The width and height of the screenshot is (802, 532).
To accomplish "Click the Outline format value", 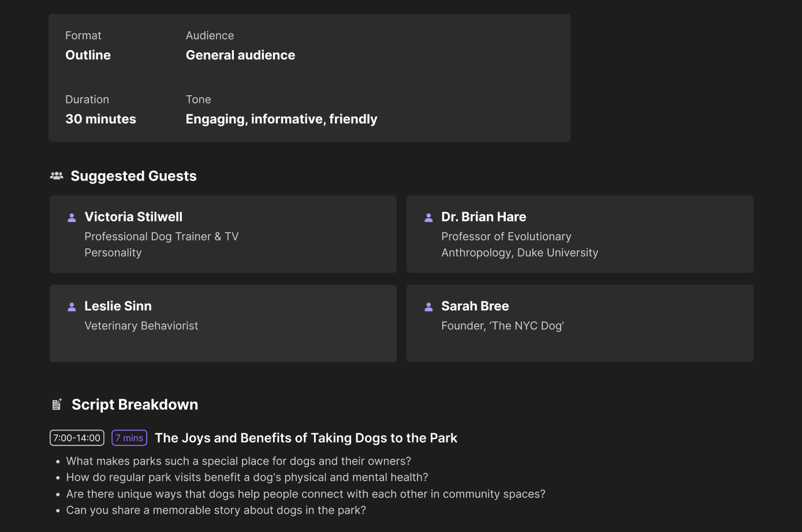I will (88, 55).
